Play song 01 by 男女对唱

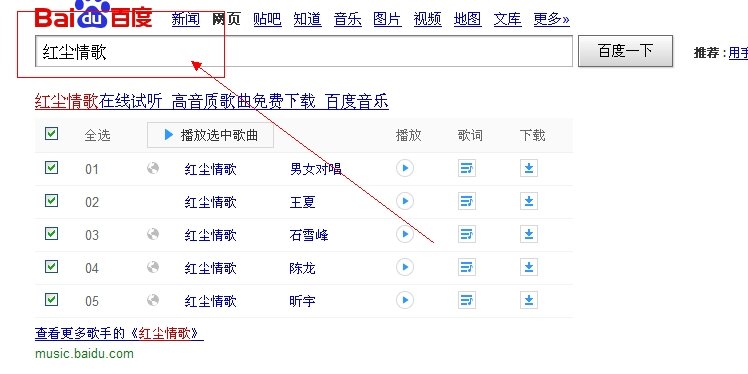tap(405, 168)
